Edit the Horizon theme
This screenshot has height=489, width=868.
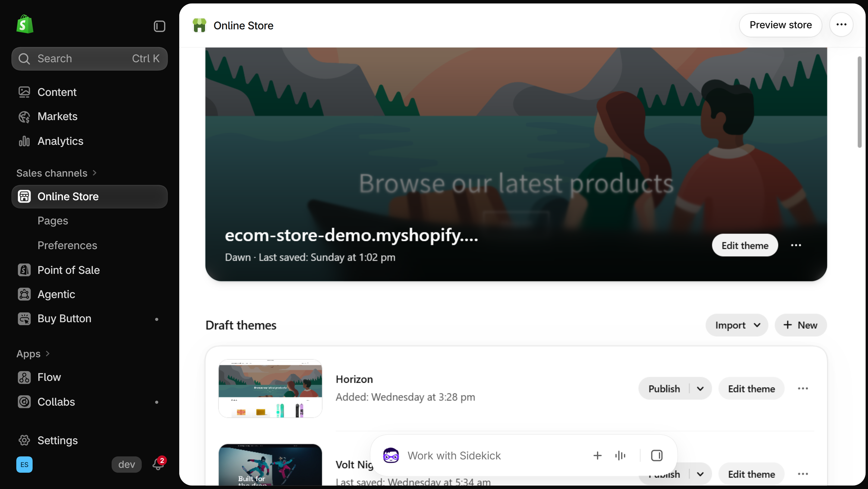click(x=751, y=388)
